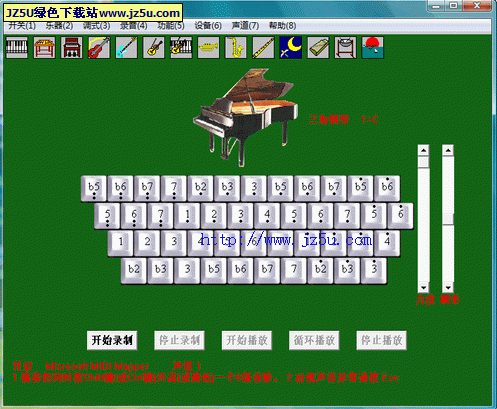497x409 pixels.
Task: Click the 力度 scrollbar down arrow
Action: click(424, 287)
